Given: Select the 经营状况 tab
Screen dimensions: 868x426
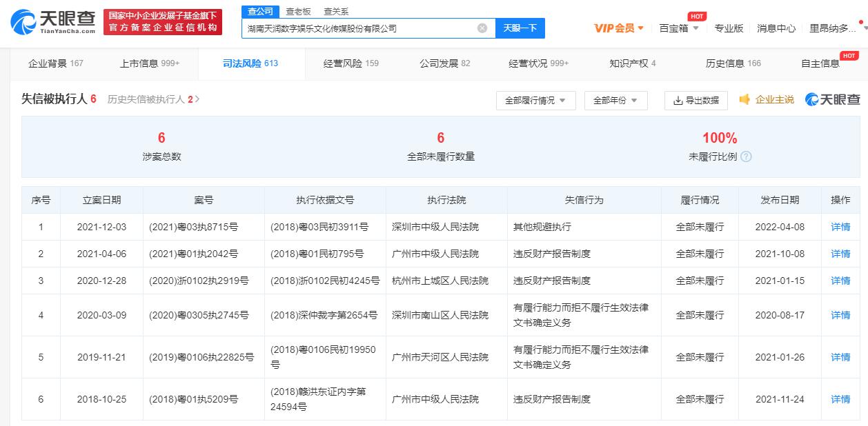Looking at the screenshot, I should [x=539, y=63].
